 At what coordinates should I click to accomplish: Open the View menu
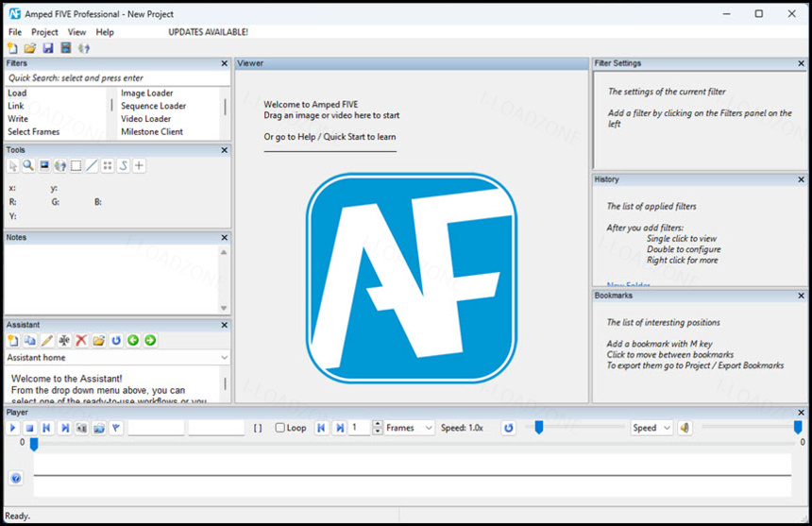(76, 32)
